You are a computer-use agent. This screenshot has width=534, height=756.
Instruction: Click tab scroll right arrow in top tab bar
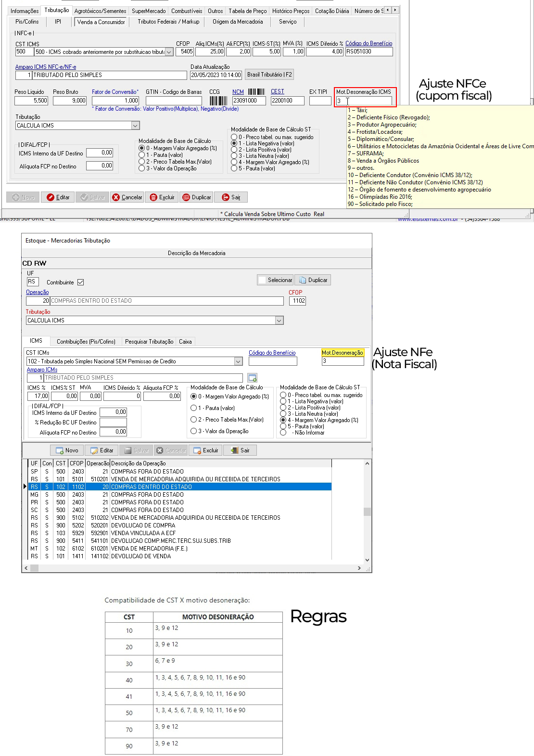pyautogui.click(x=395, y=10)
